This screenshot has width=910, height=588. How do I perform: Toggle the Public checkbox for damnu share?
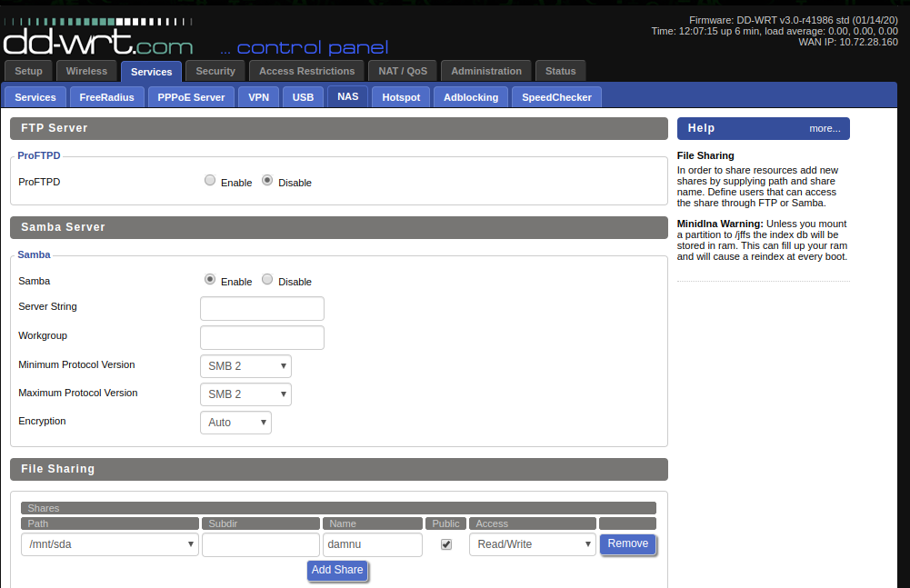pyautogui.click(x=445, y=544)
